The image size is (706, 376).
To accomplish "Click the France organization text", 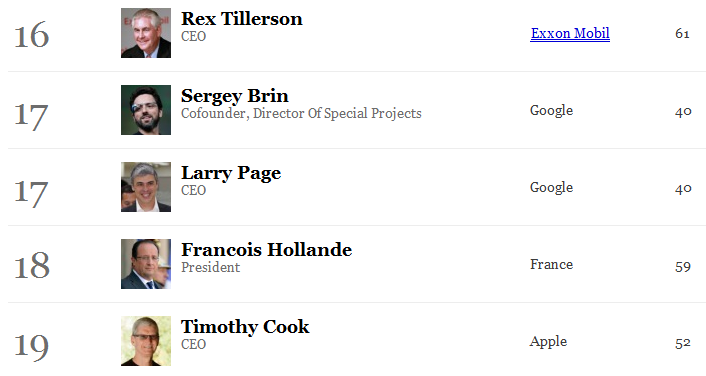I will (552, 264).
